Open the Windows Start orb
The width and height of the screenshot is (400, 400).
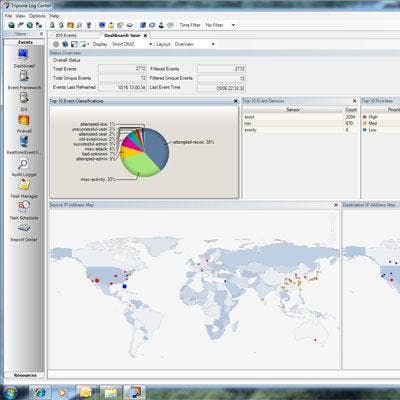coord(11,392)
